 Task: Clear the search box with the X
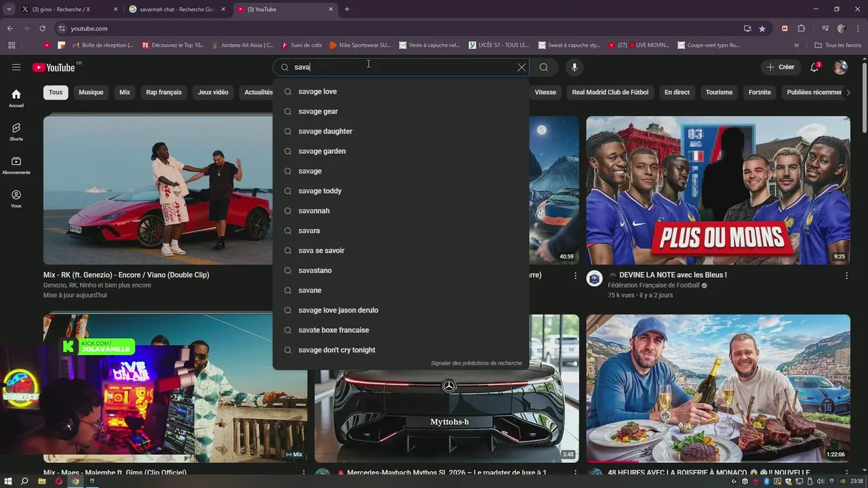[521, 67]
